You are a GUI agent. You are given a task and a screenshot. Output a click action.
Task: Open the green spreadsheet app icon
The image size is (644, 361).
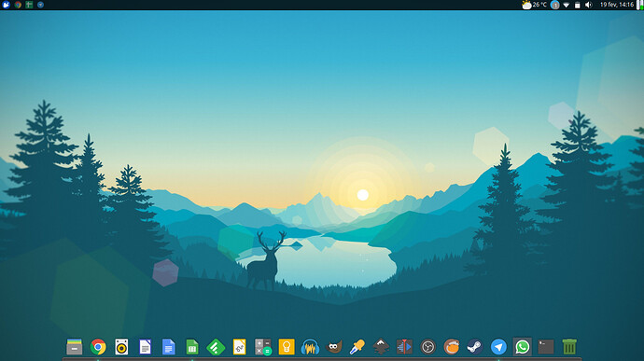coord(192,347)
